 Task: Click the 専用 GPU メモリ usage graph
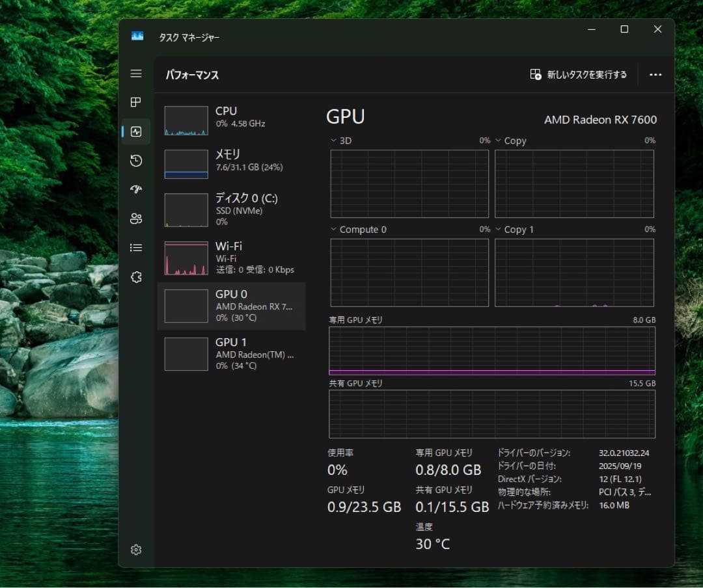click(x=492, y=351)
